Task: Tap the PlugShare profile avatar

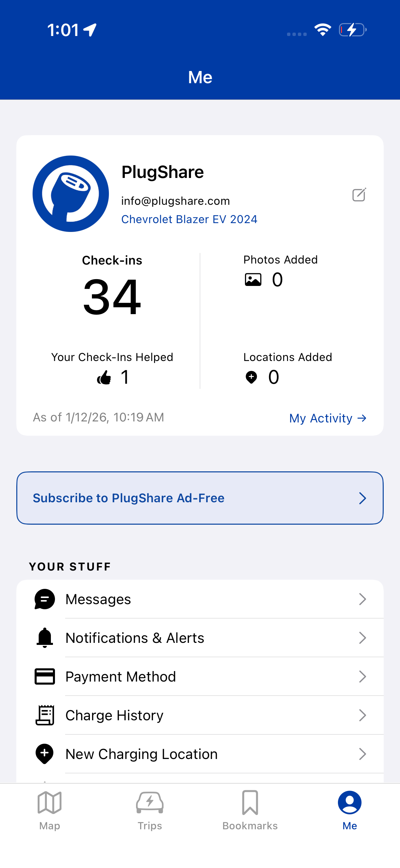Action: [71, 194]
